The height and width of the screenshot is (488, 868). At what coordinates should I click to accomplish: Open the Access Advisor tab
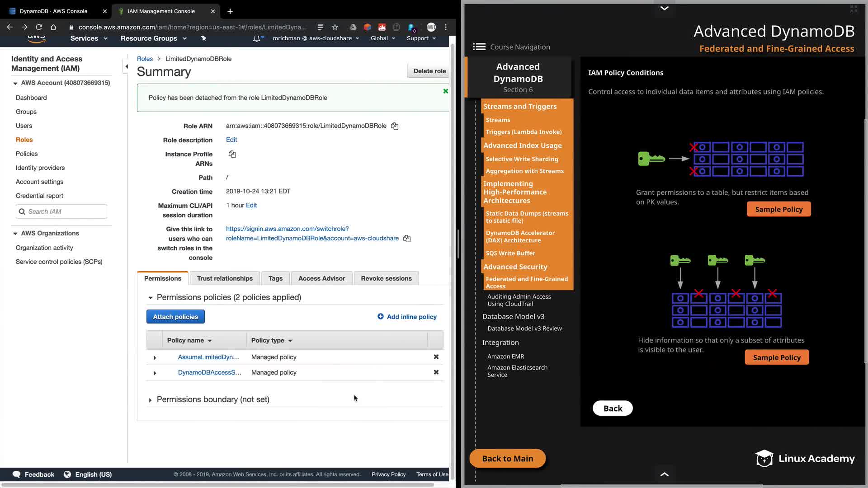click(x=321, y=278)
